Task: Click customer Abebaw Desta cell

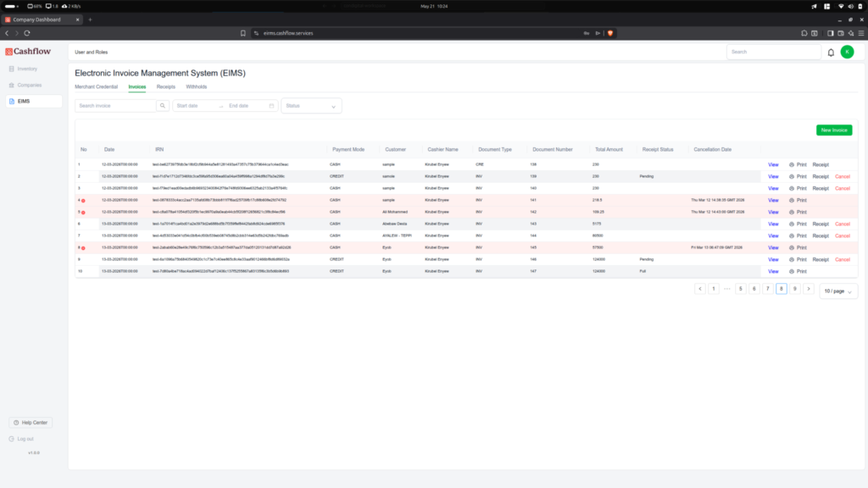Action: click(x=394, y=224)
